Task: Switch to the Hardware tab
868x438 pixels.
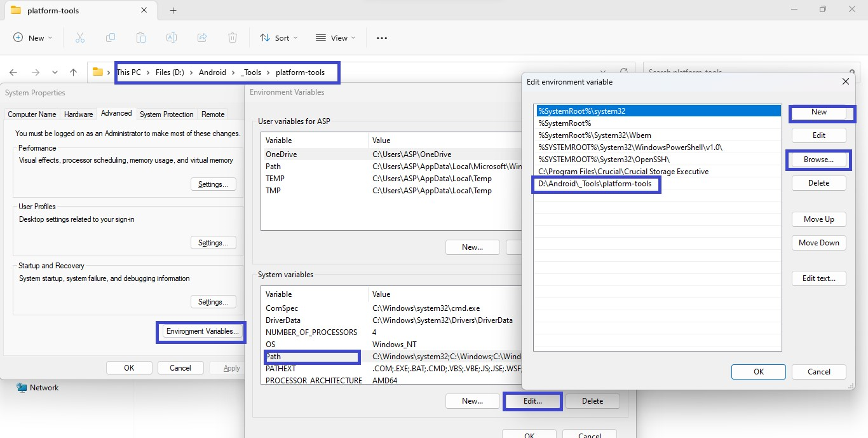Action: [79, 114]
